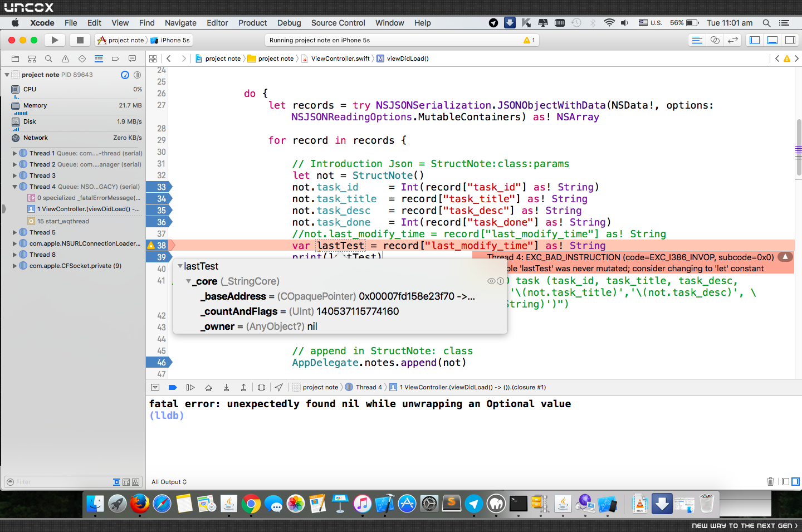The width and height of the screenshot is (802, 532).
Task: Switch to the Assistant editor
Action: pos(715,40)
